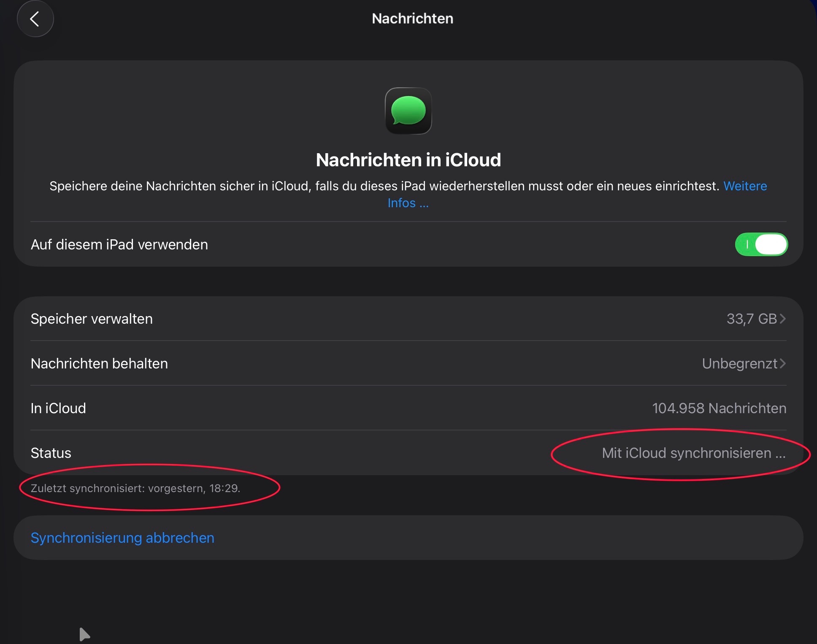Click the 'Zuletzt synchronisiert: vorgestern' footer text

pyautogui.click(x=135, y=488)
